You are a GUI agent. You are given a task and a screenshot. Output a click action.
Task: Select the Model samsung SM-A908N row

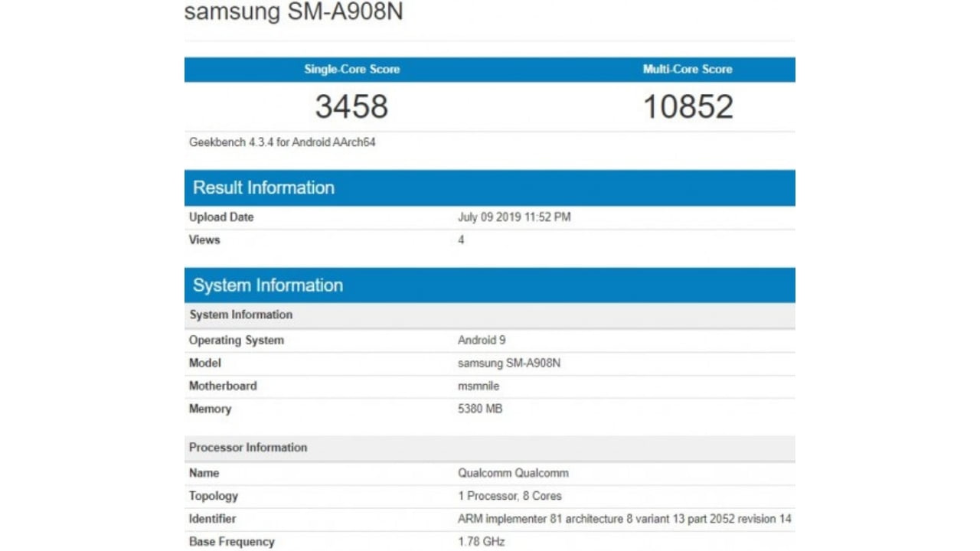point(509,363)
